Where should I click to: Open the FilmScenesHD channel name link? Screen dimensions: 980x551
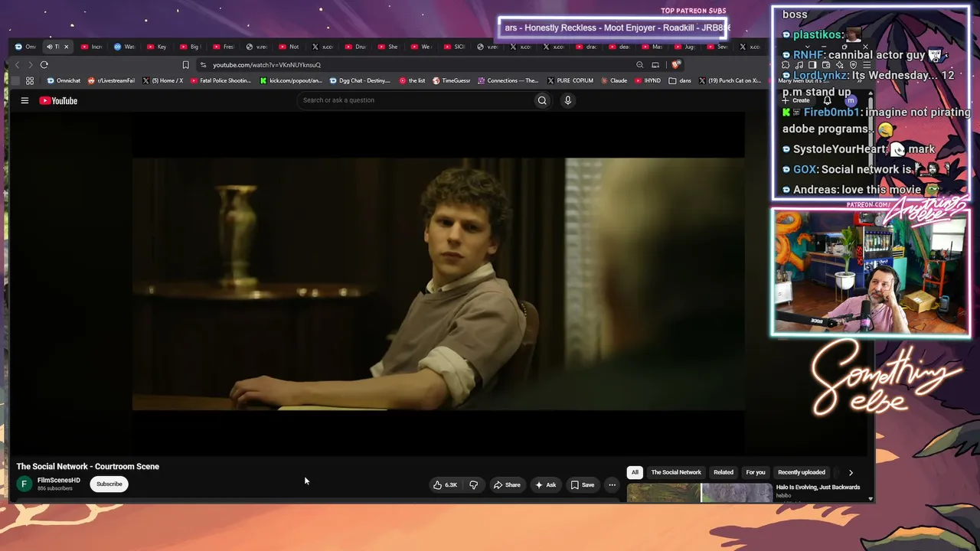59,481
